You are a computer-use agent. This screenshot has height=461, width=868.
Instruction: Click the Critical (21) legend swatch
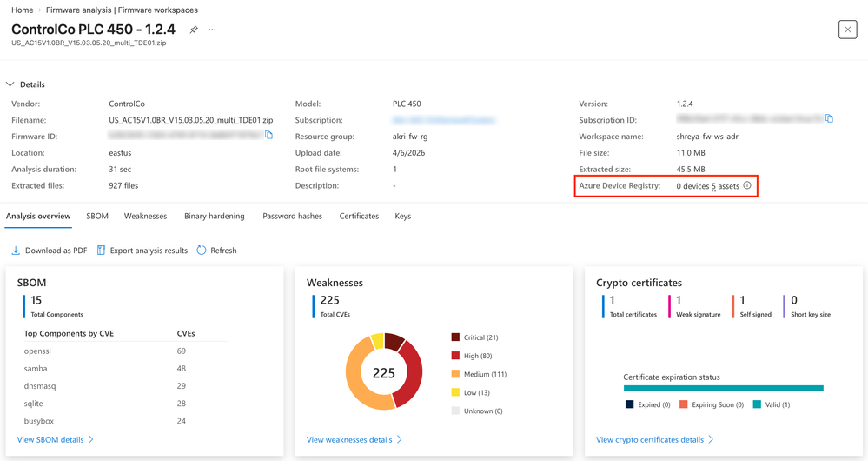tap(455, 337)
